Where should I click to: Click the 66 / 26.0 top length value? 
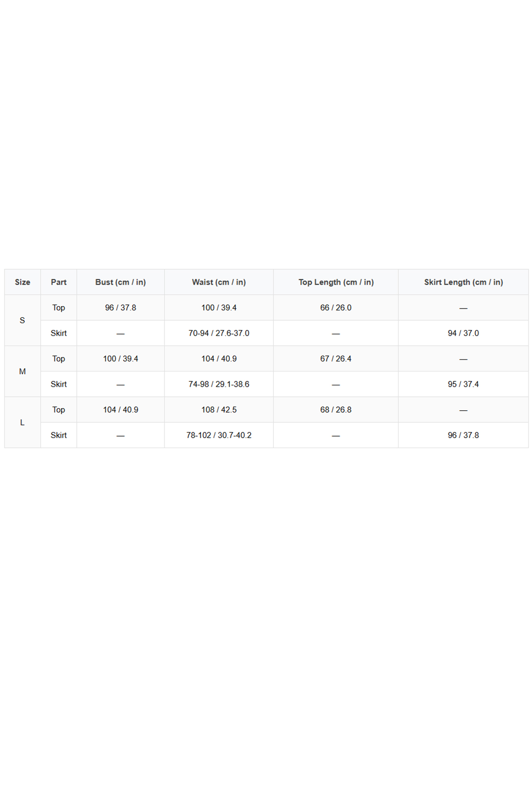[336, 308]
